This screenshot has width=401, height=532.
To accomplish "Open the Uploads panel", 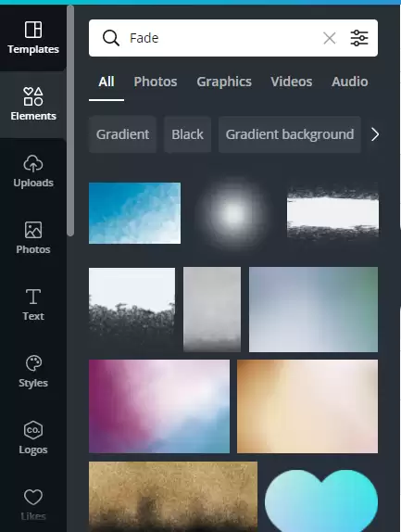I will click(x=33, y=171).
